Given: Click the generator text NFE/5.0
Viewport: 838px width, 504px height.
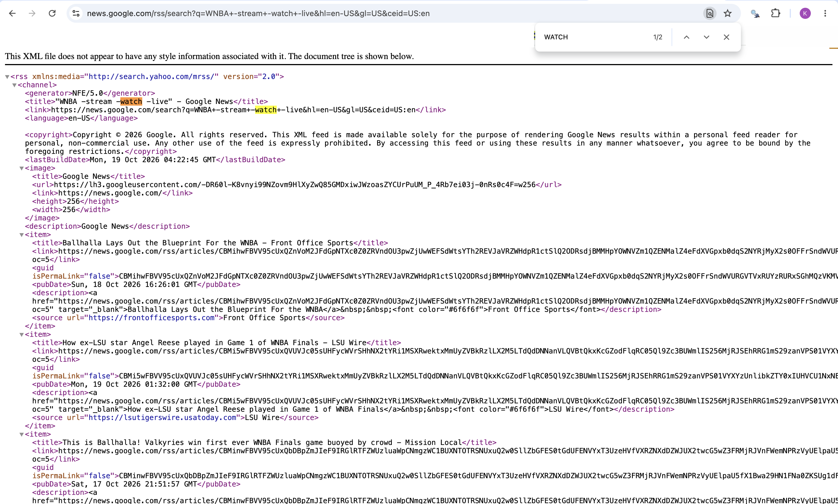Looking at the screenshot, I should 88,93.
